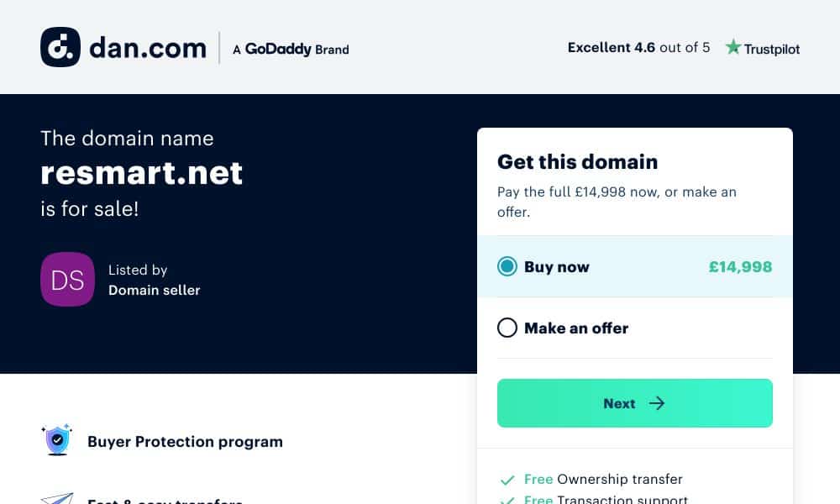Select the Buy now radio option

click(507, 266)
